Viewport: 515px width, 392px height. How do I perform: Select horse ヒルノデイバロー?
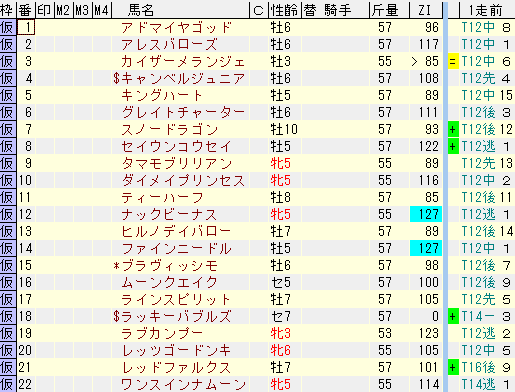point(176,231)
